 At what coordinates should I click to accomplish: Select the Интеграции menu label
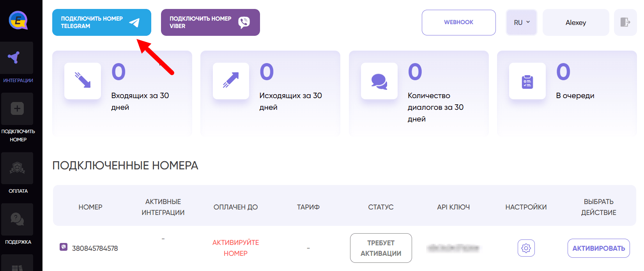click(18, 81)
